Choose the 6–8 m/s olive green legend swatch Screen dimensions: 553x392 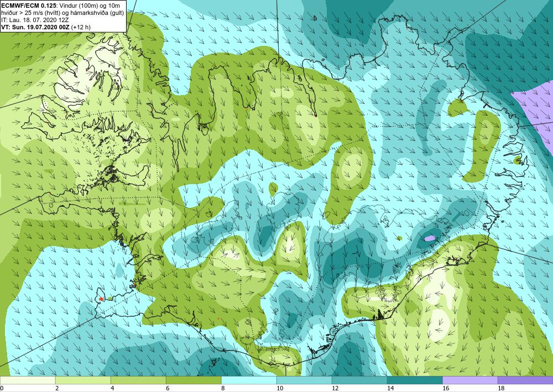tap(194, 380)
